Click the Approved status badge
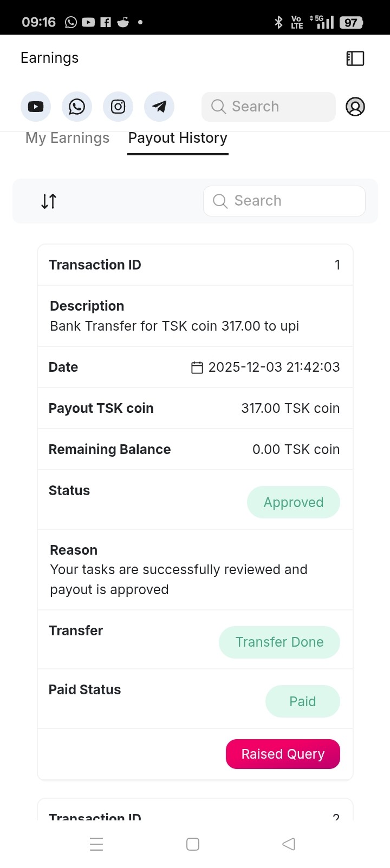 (x=293, y=502)
